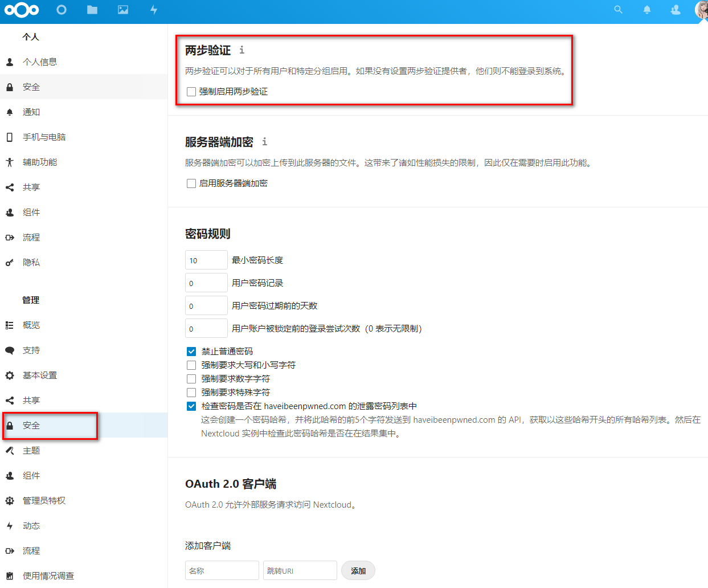Screen dimensions: 708x588
Task: Click the 最小密码长度 input field
Action: [x=206, y=259]
